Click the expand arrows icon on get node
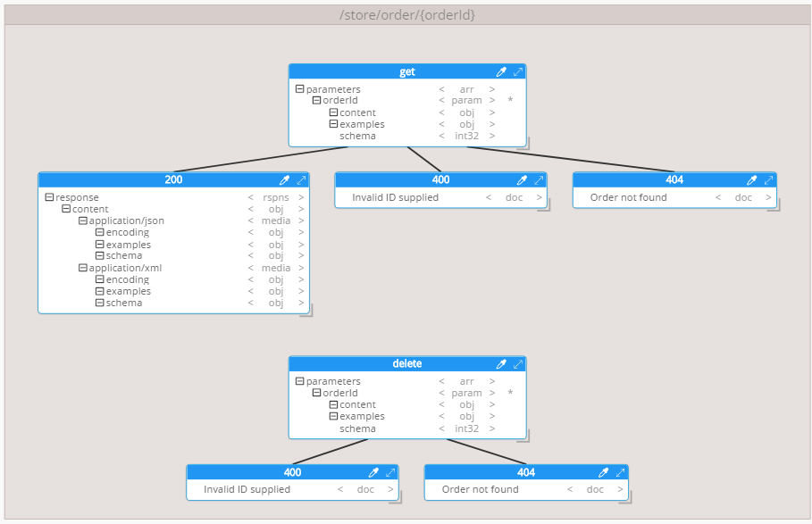Viewport: 812px width, 524px height. tap(518, 72)
